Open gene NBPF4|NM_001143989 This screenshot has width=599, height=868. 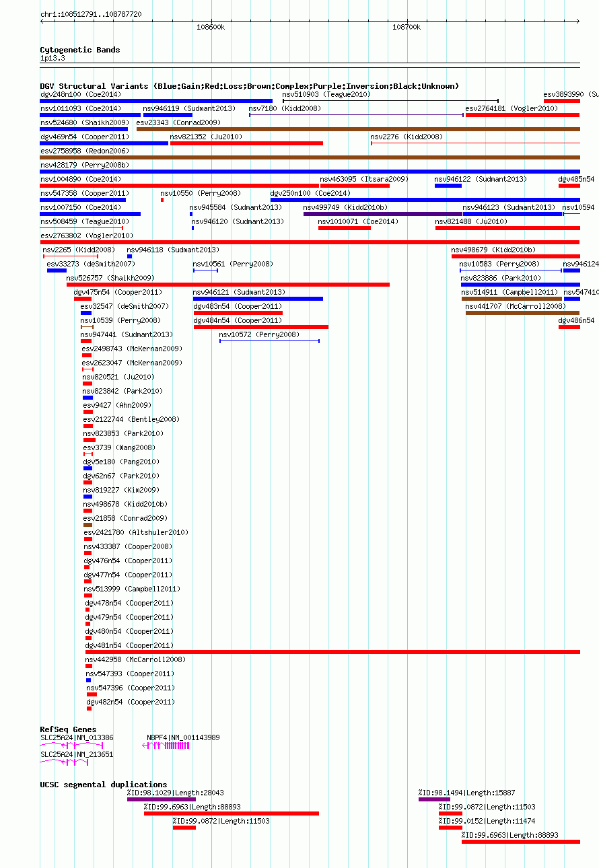tap(183, 738)
